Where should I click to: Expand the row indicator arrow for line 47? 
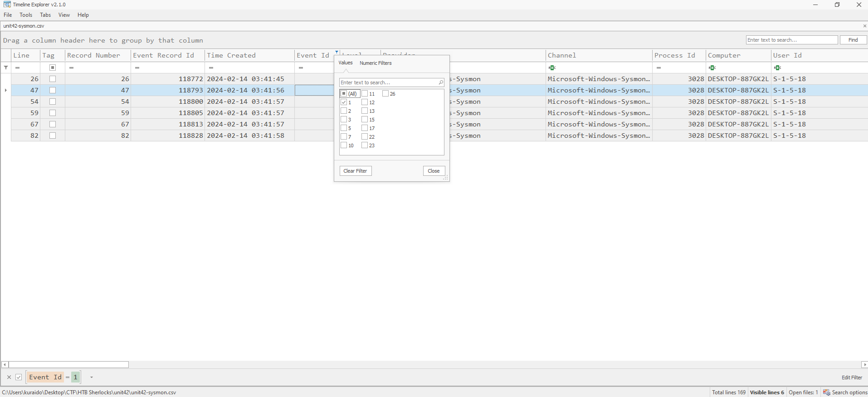point(6,90)
